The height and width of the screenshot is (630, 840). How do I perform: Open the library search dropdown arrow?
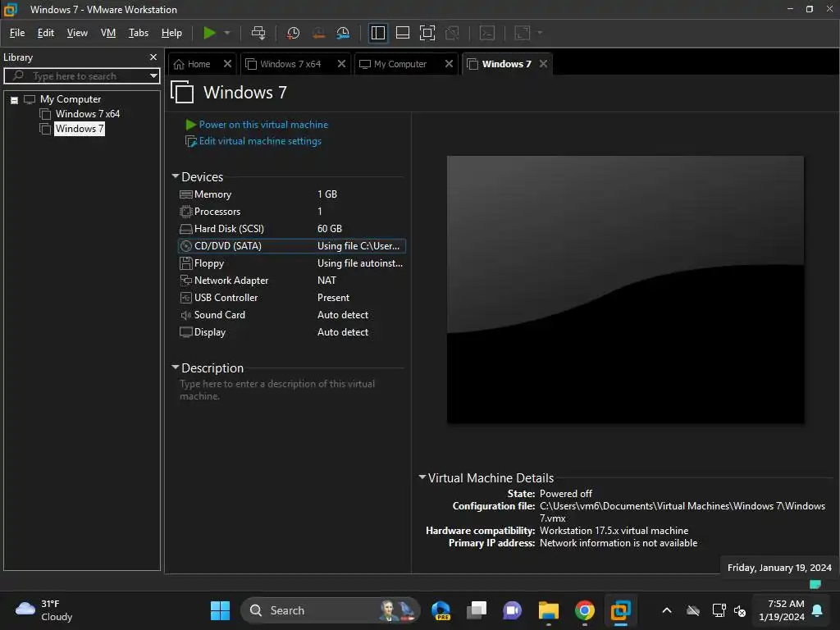153,76
